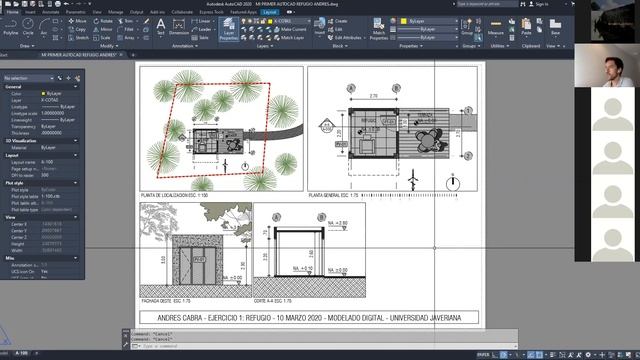The width and height of the screenshot is (640, 360).
Task: Switch to the Insert ribbon tab
Action: [30, 12]
